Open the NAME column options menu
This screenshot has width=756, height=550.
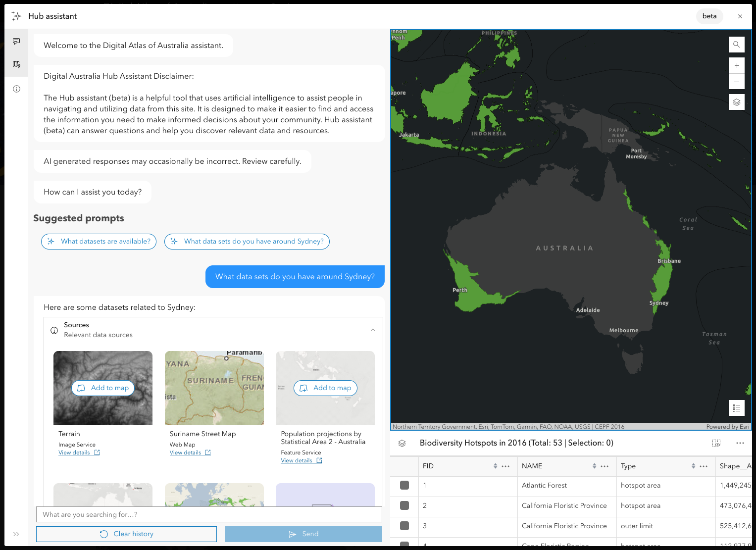point(605,466)
